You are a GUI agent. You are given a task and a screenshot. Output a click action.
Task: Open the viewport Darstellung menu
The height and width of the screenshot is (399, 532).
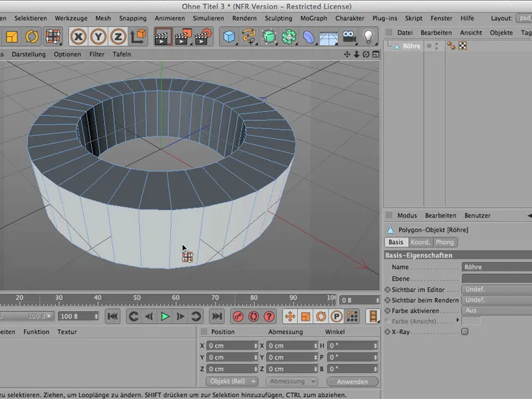(29, 55)
